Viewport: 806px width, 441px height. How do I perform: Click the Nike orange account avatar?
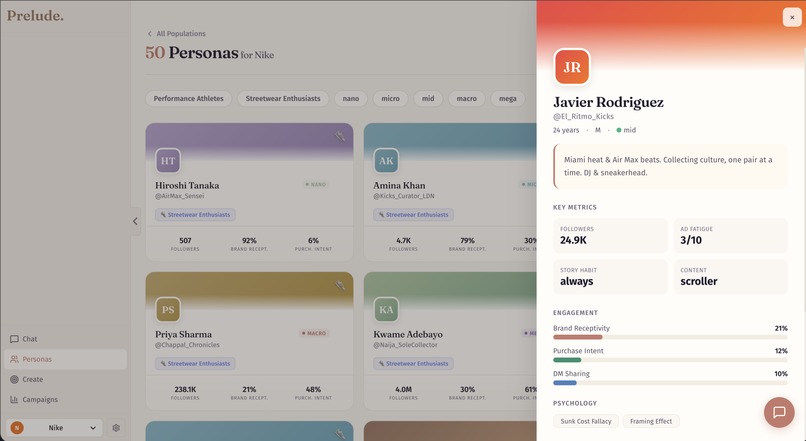[x=17, y=428]
